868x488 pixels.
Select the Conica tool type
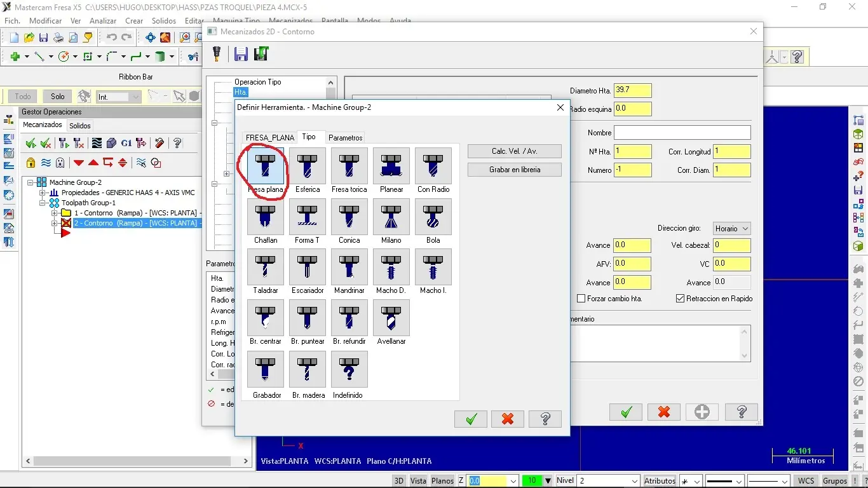coord(349,217)
